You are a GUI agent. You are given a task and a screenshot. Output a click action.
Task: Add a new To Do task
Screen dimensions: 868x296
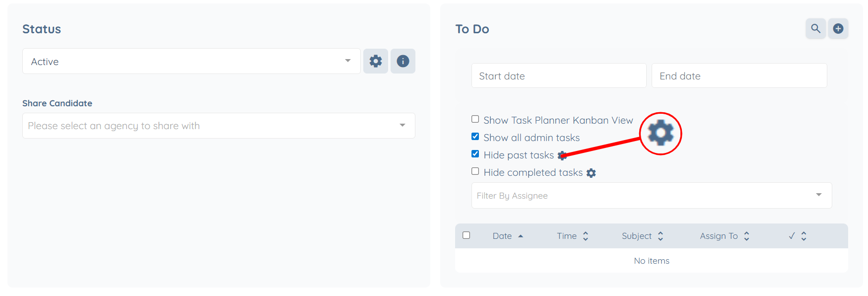click(x=838, y=29)
